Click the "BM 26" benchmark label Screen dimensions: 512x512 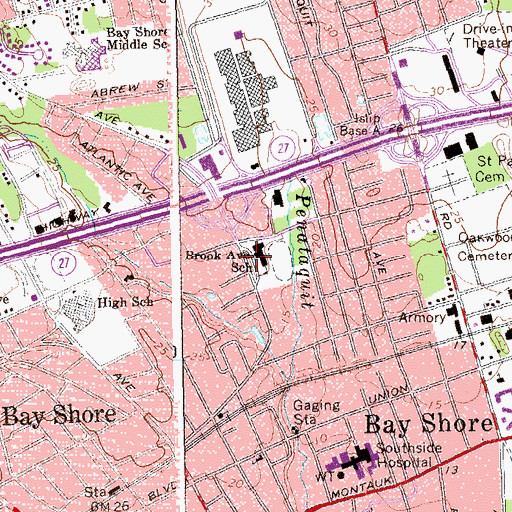point(109,506)
